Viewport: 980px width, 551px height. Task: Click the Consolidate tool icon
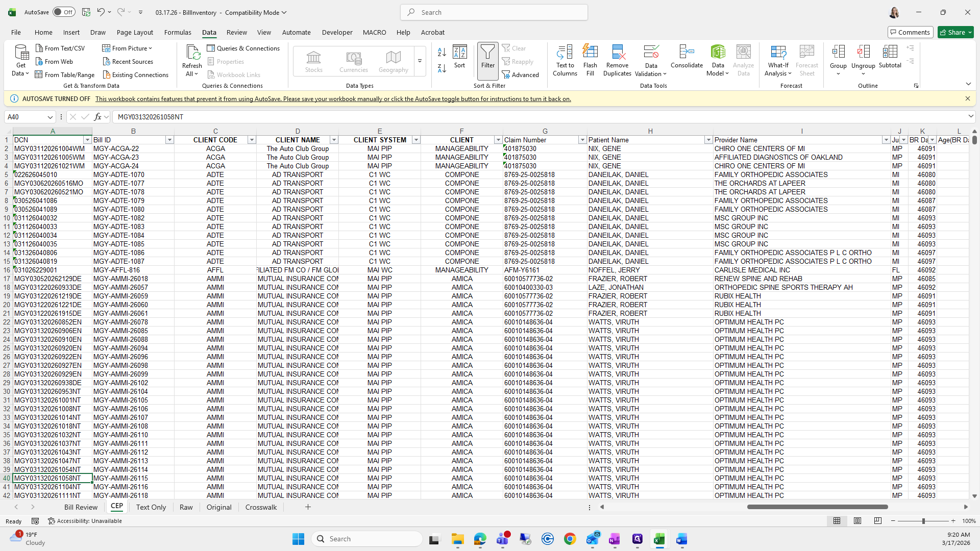point(687,52)
